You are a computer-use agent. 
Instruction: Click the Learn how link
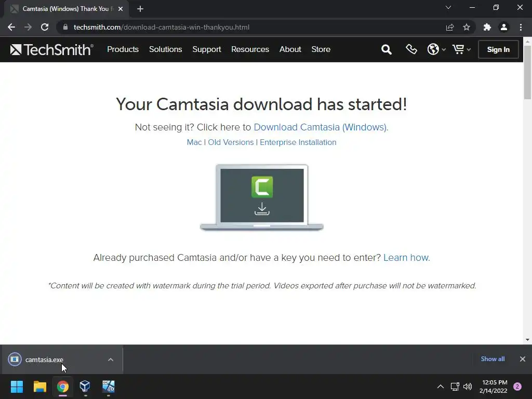tap(406, 258)
